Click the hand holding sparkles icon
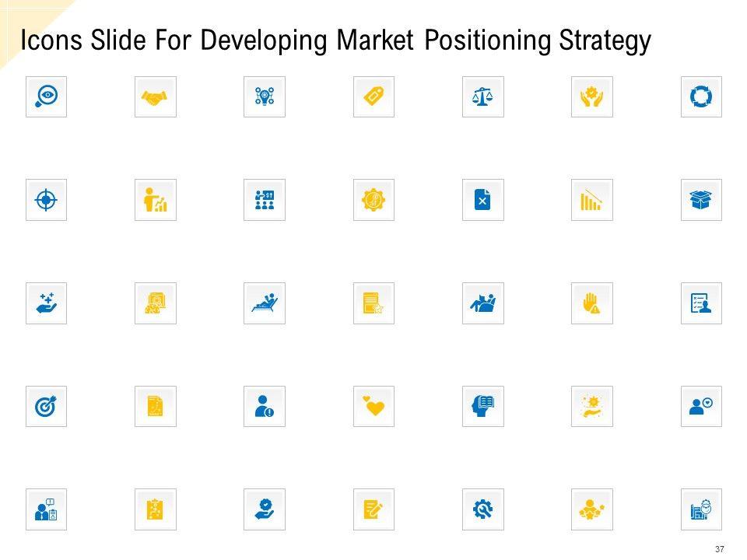The width and height of the screenshot is (747, 560). (46, 303)
